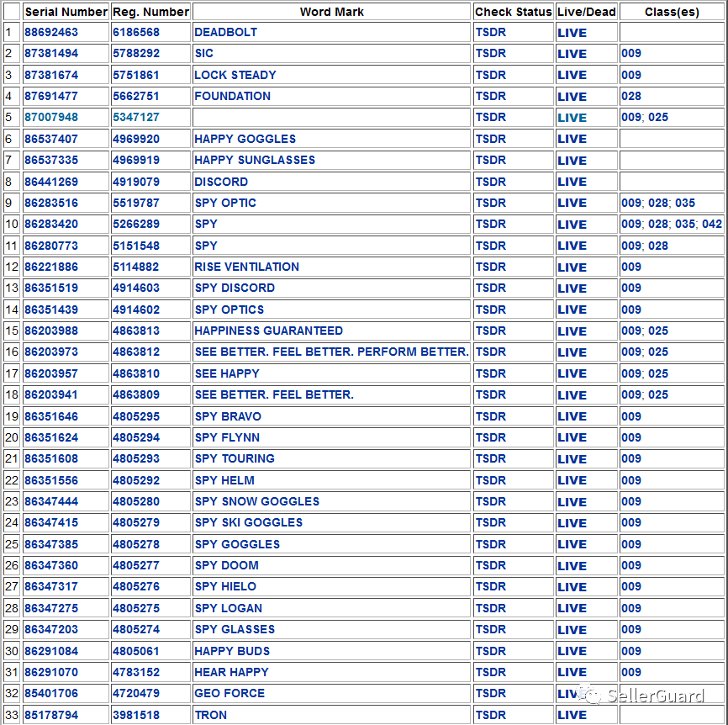Viewport: 728px width, 725px height.
Task: Open serial number 88692463 link
Action: pos(51,32)
